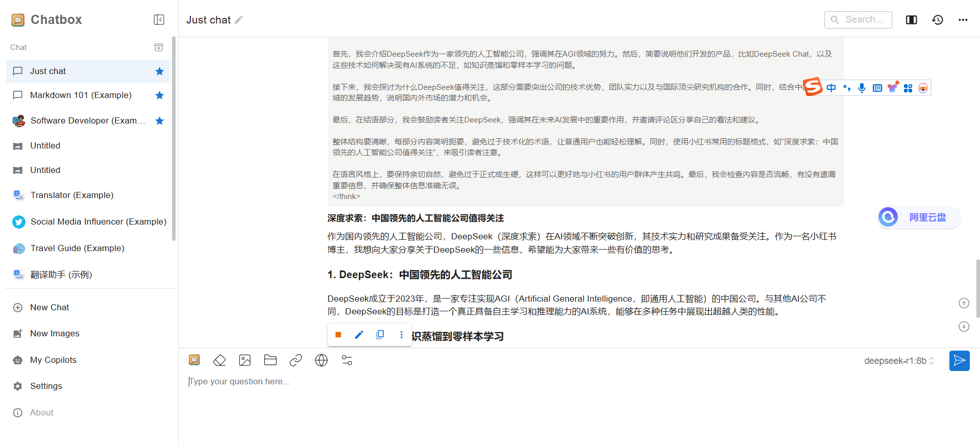Click the Chatbox logo

coord(18,20)
